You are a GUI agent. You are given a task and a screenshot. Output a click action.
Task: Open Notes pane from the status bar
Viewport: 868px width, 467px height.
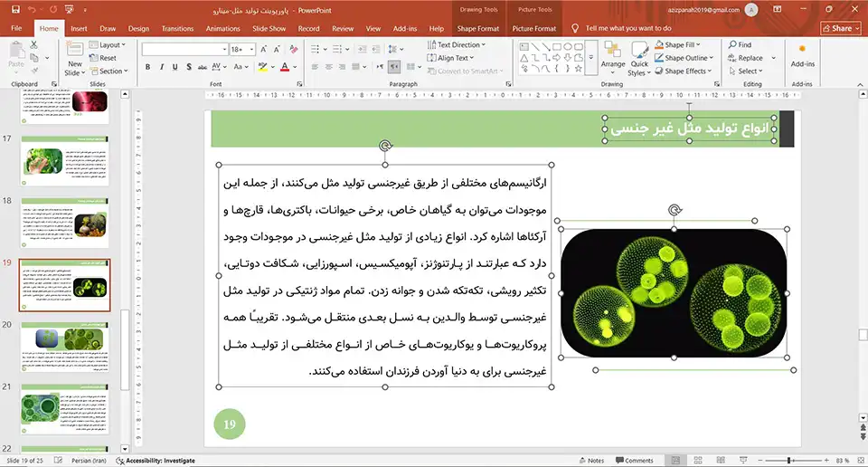pos(591,461)
